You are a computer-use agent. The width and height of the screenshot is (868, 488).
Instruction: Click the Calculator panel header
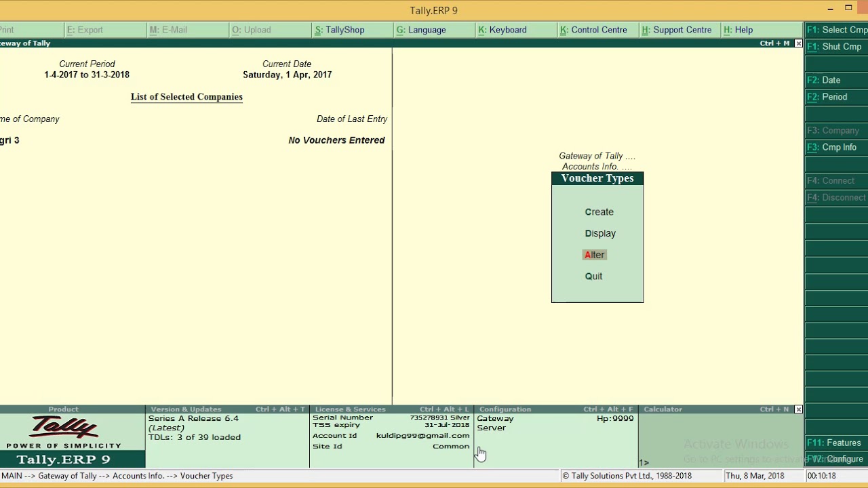pyautogui.click(x=715, y=409)
